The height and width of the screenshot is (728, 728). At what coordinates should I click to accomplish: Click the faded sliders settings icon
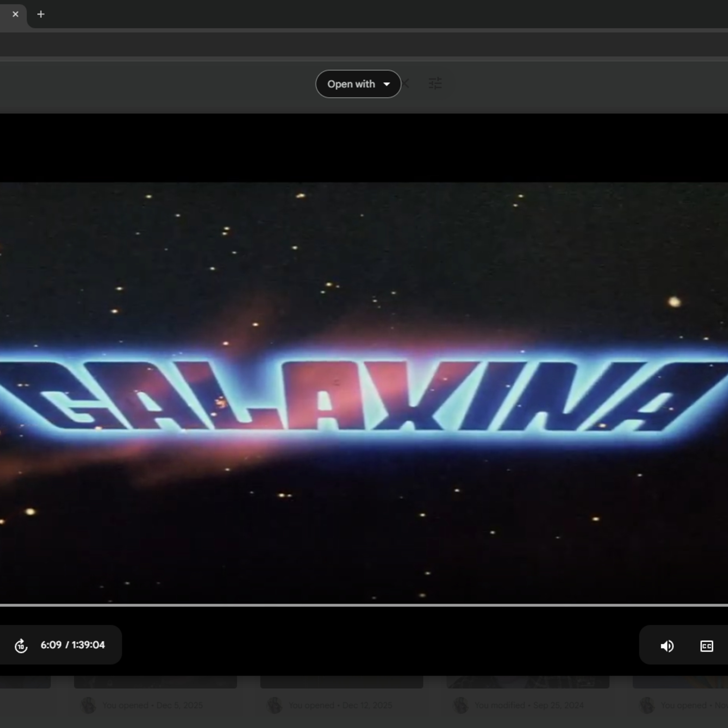point(435,83)
